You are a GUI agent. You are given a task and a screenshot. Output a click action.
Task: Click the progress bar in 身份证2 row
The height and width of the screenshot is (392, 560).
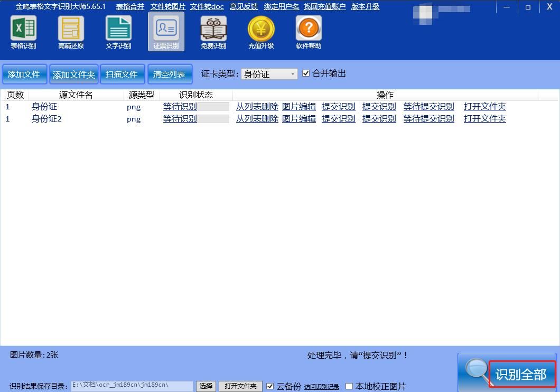[213, 119]
